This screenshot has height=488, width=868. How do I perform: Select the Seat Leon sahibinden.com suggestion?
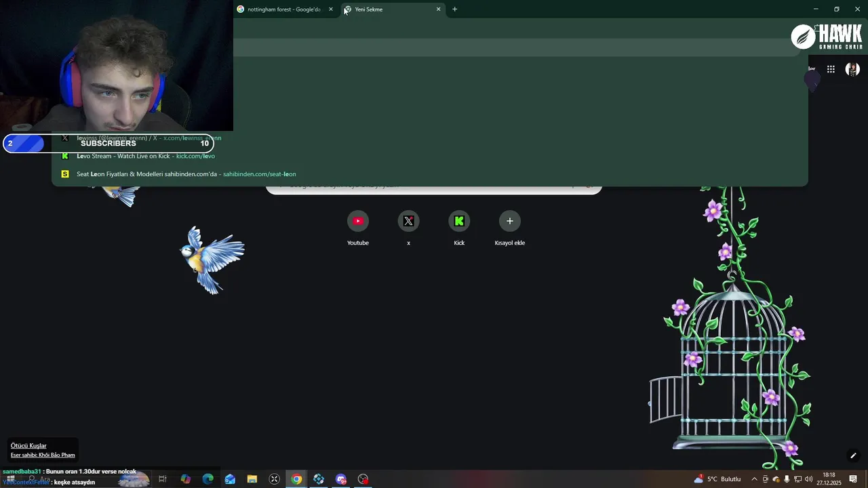pos(430,174)
